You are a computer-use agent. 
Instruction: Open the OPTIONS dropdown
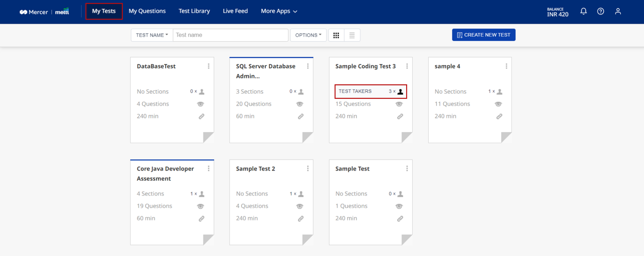[308, 35]
